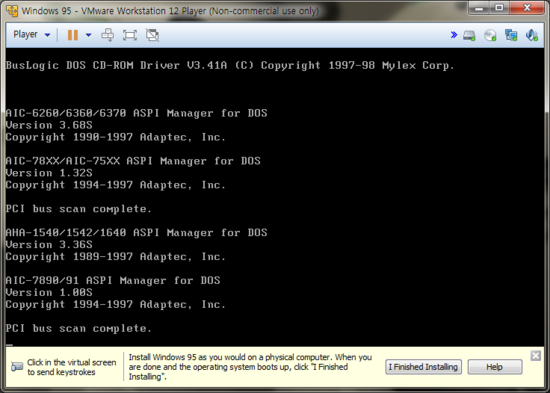Click 'AIC-6260/6360/6370 ASPI Manager for DOS' text
This screenshot has height=393, width=550.
136,113
